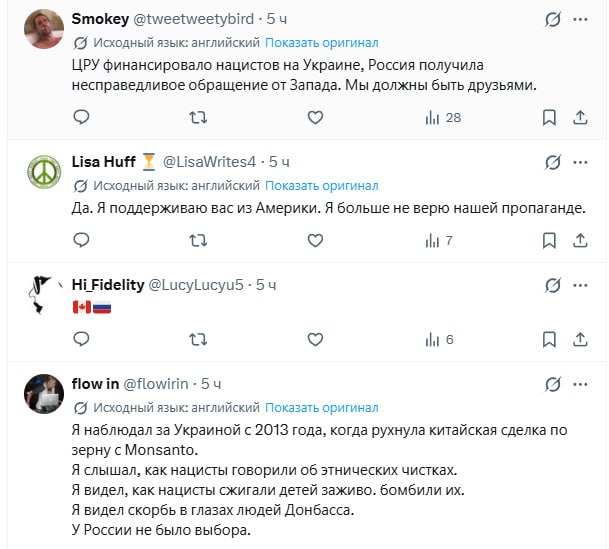
Task: View analytics on Smokey's tweet
Action: pyautogui.click(x=442, y=118)
